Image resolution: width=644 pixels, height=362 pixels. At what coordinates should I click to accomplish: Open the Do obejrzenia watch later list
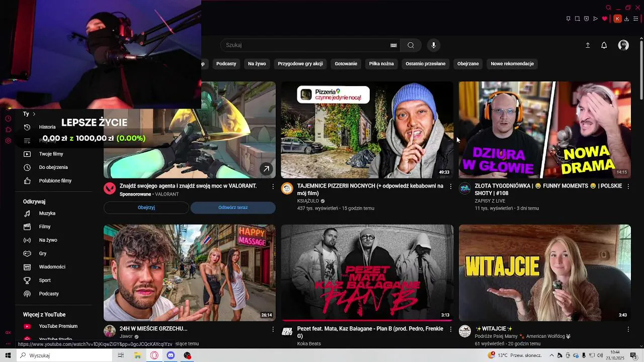click(x=53, y=167)
